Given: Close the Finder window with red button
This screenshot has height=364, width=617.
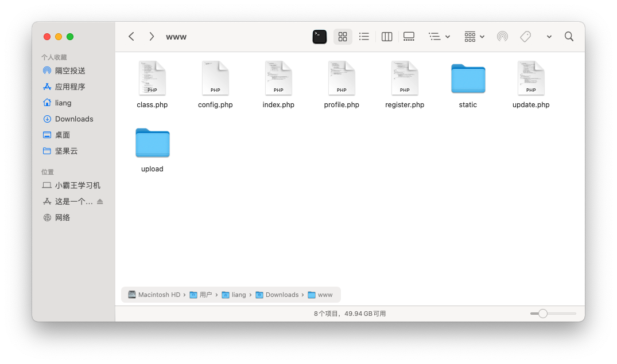Looking at the screenshot, I should [47, 37].
